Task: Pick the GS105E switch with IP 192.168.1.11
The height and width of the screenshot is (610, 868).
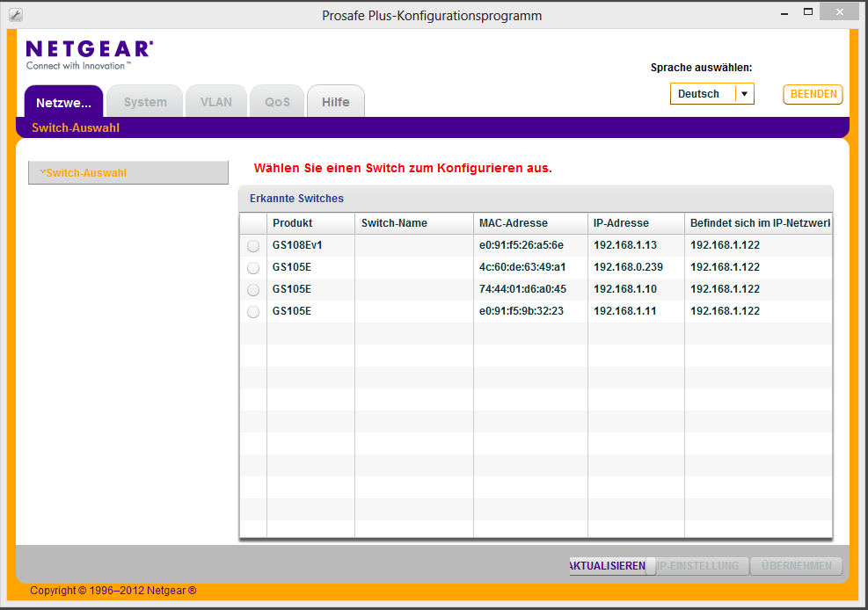Action: coord(253,312)
